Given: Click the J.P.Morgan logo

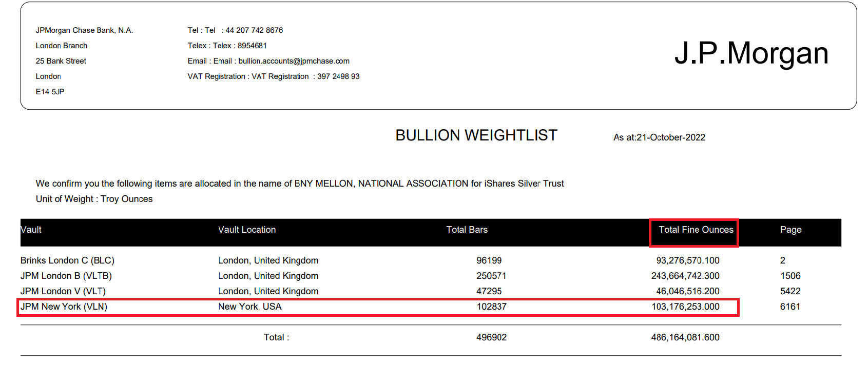Looking at the screenshot, I should click(751, 53).
